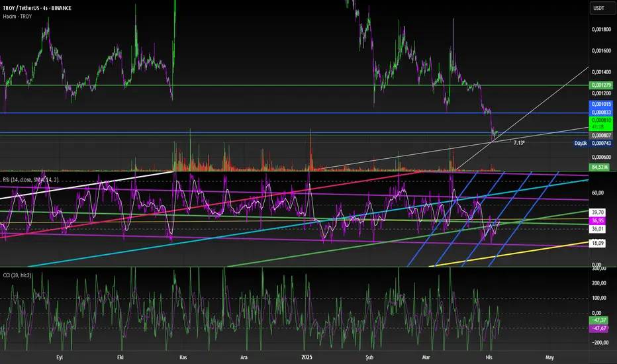
Task: Click the current price 0,000810 countdown label
Action: coord(601,124)
